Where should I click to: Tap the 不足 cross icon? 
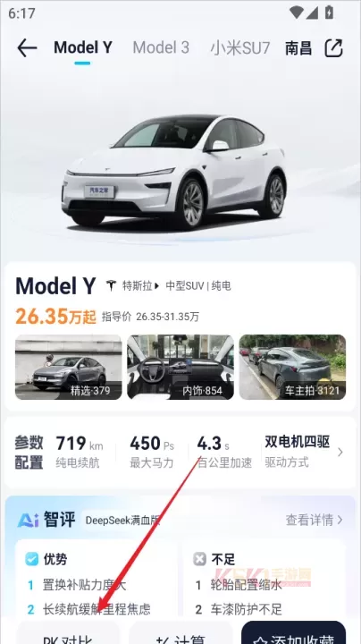(x=200, y=559)
